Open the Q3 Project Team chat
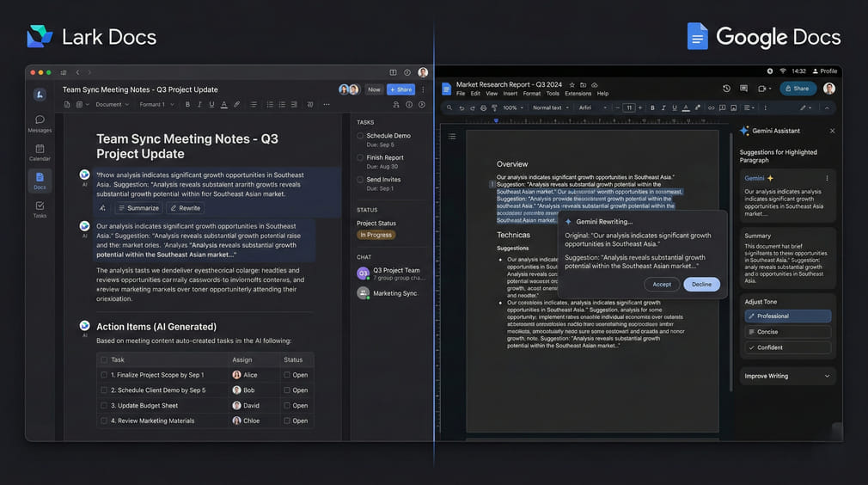 pyautogui.click(x=392, y=273)
